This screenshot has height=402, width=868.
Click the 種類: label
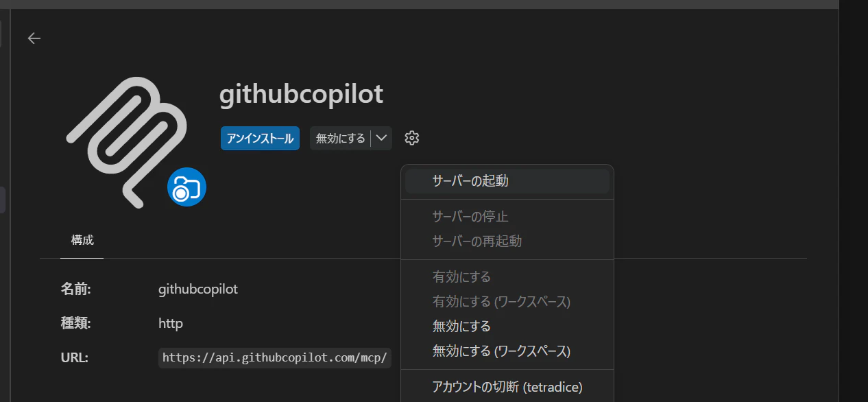[x=76, y=323]
